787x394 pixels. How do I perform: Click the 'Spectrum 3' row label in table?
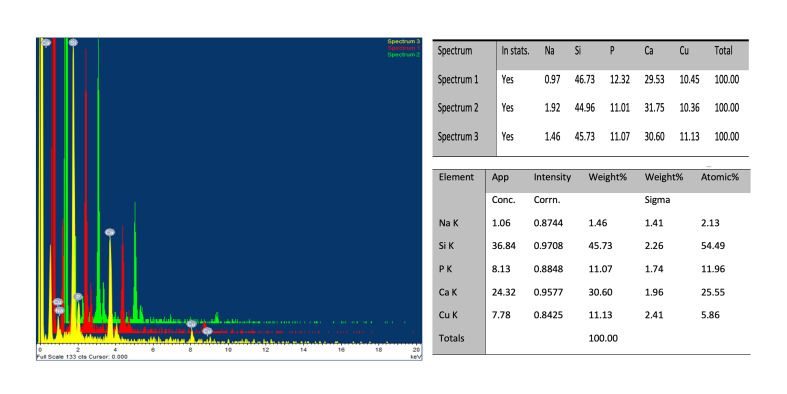pos(458,137)
